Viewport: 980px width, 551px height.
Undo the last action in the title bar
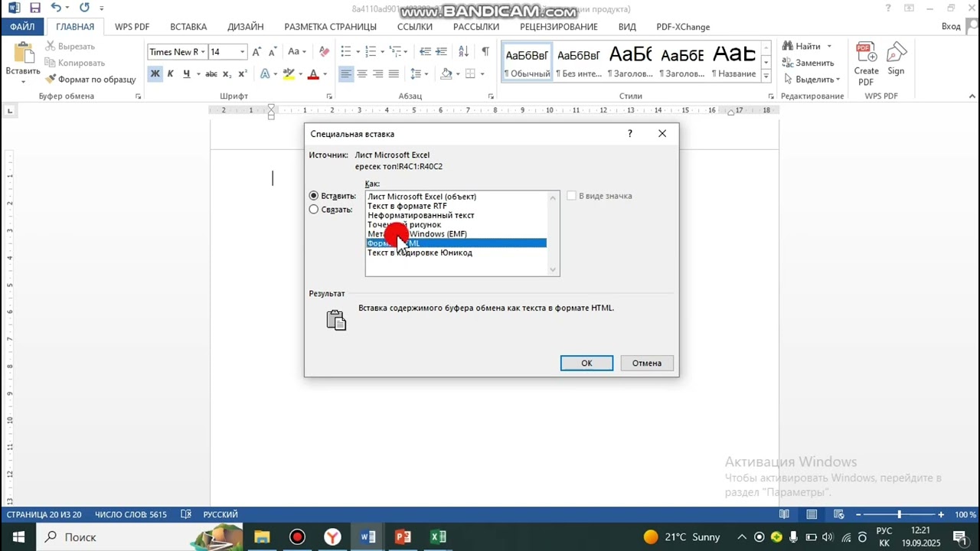tap(55, 8)
